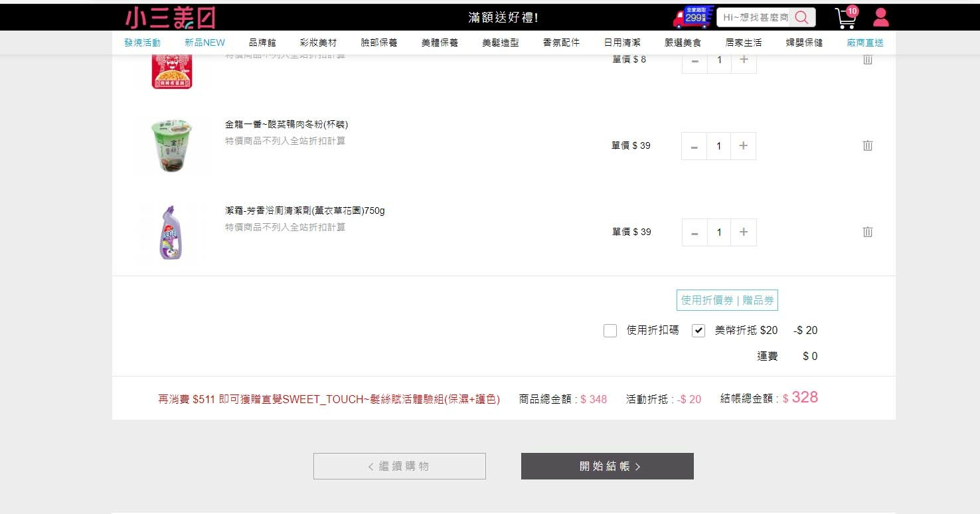This screenshot has height=514, width=980.
Task: Open the 美髮造型 category
Action: click(501, 43)
